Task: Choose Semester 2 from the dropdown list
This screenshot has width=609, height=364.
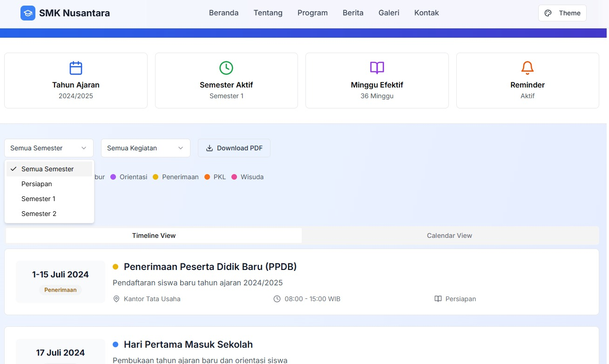Action: click(39, 214)
